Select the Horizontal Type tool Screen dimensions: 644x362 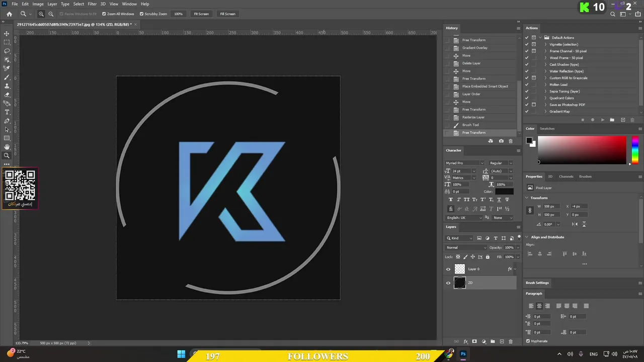[x=7, y=112]
